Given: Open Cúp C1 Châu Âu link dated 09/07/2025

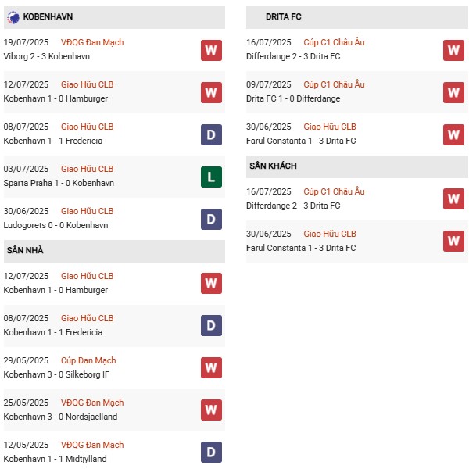Looking at the screenshot, I should (334, 84).
